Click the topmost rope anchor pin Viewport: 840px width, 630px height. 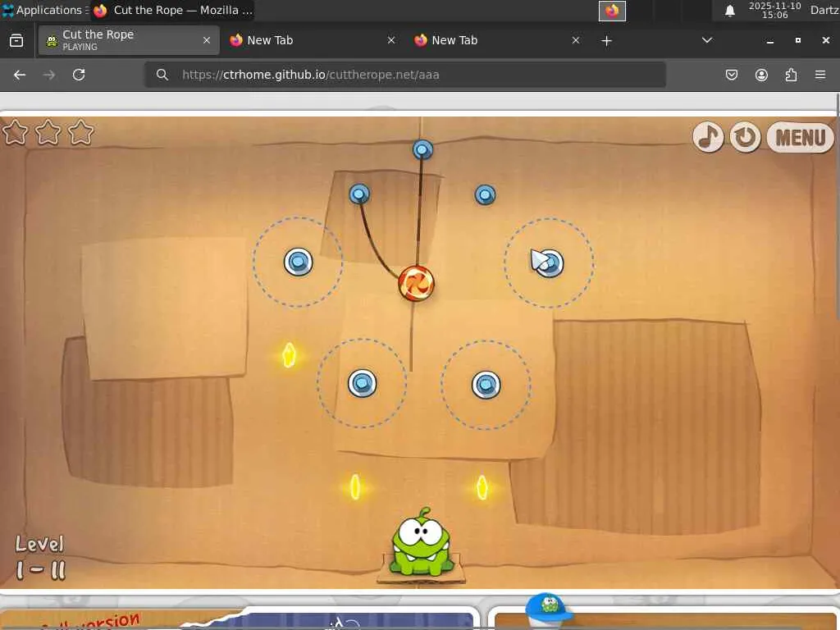pyautogui.click(x=422, y=149)
